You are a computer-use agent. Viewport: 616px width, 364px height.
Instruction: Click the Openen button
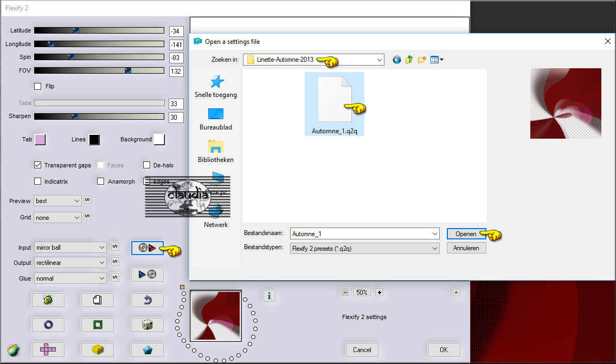[x=466, y=234]
